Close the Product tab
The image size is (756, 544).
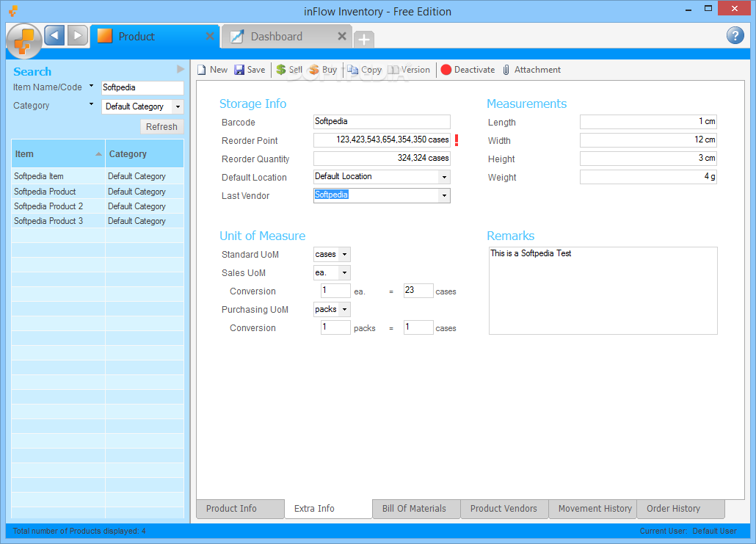[210, 36]
